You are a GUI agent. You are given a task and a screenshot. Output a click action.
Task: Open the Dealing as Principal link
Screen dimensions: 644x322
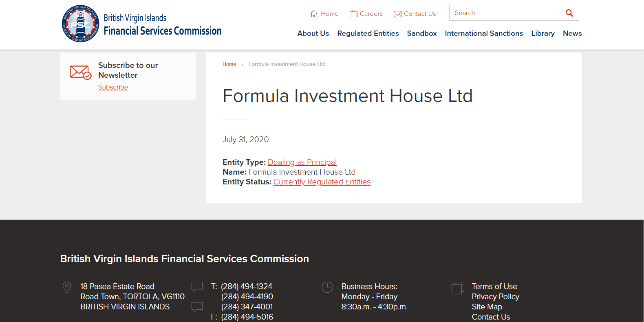(302, 162)
